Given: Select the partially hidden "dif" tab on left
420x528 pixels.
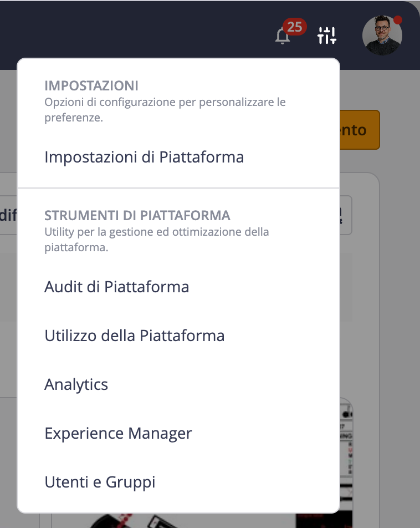Looking at the screenshot, I should coord(8,215).
